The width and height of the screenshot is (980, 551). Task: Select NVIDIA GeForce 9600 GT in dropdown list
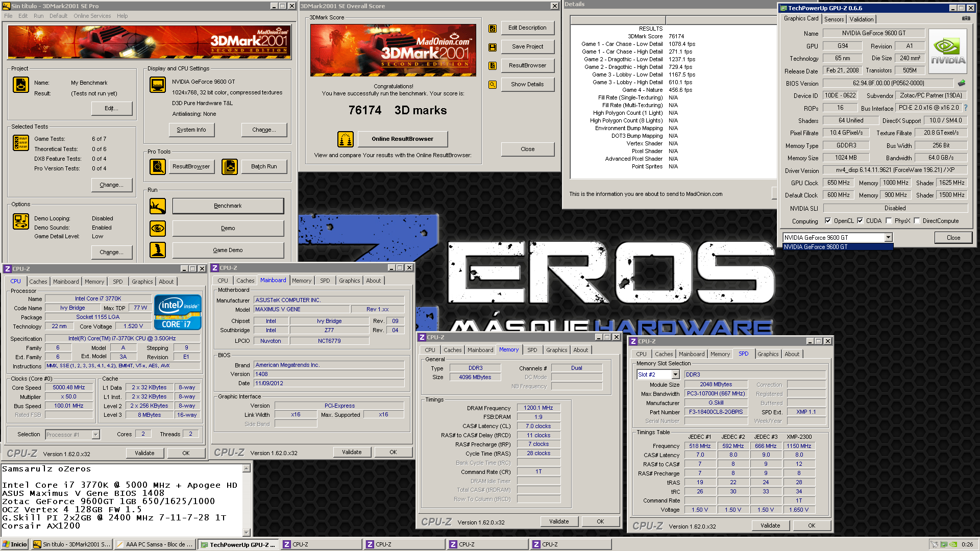838,247
